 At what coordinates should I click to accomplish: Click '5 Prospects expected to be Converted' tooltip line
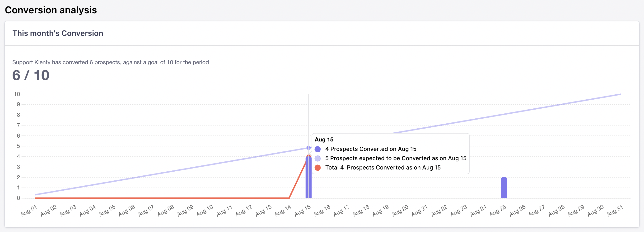pos(396,158)
